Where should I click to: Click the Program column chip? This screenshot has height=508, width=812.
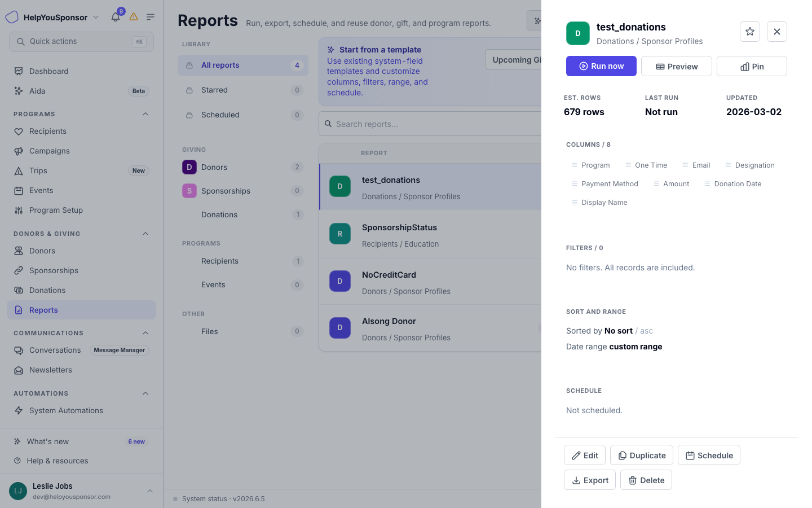(590, 165)
